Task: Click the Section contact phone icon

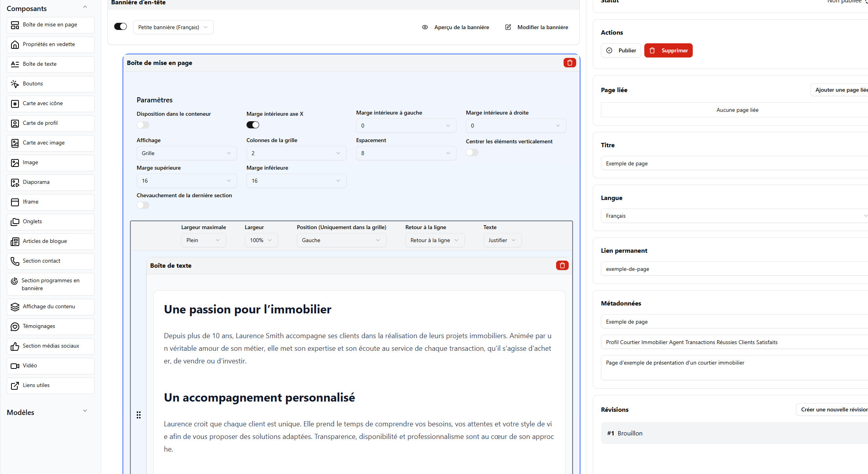Action: point(15,261)
